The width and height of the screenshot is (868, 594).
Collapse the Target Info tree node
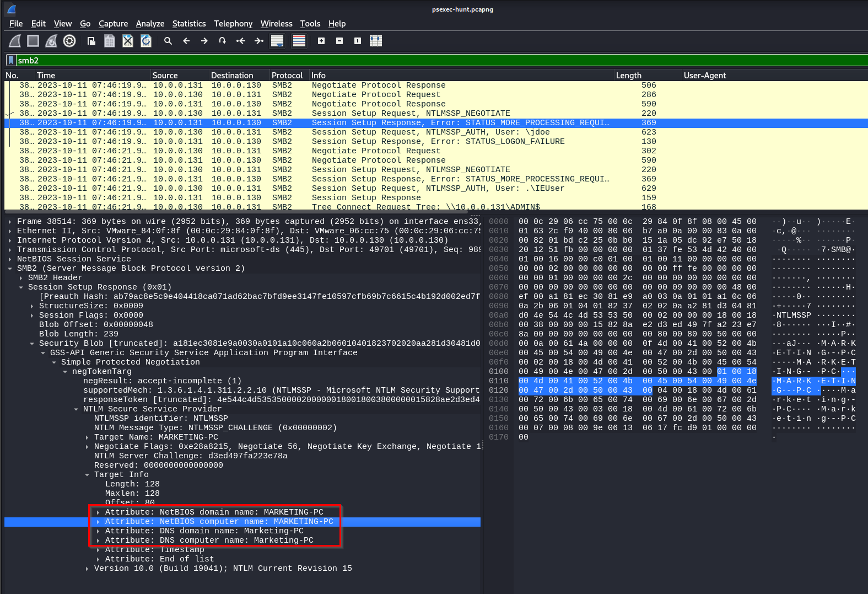click(87, 475)
